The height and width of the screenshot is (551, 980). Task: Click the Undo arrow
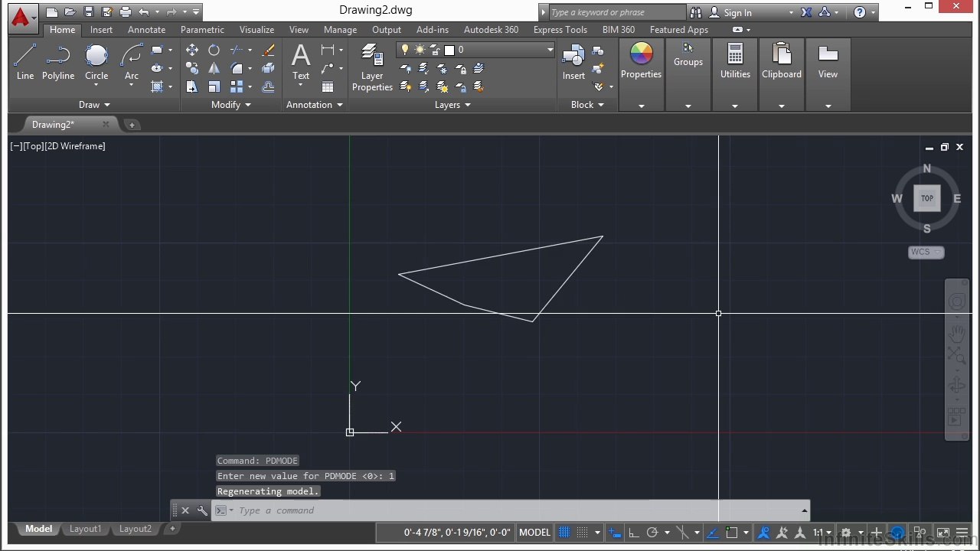tap(144, 12)
